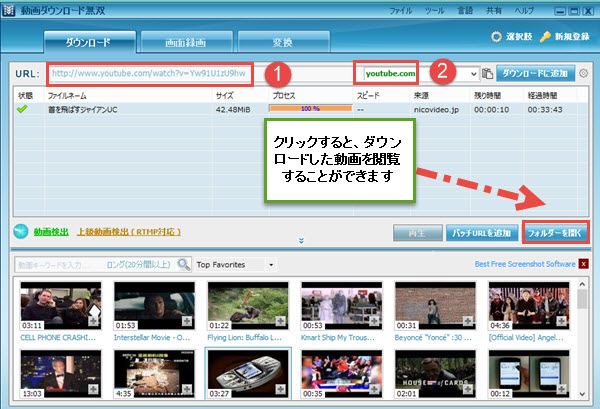Screen dimensions: 600x409
Task: Click the スピード column header
Action: tap(382, 96)
